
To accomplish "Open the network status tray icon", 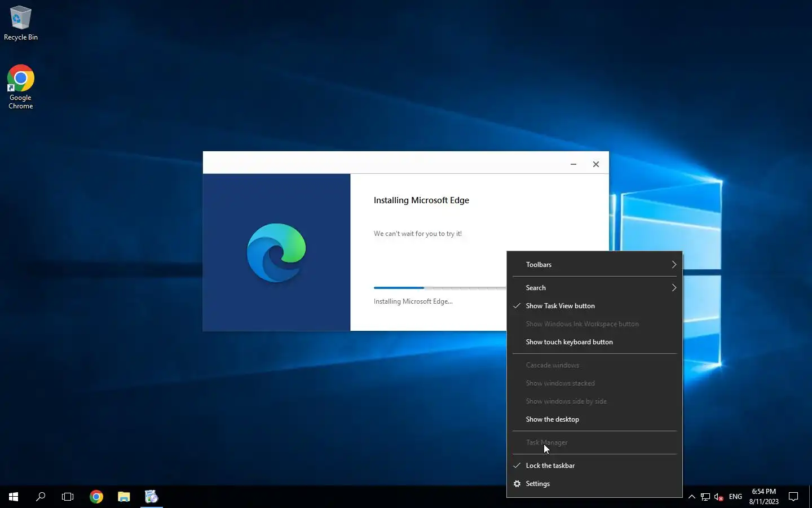I will pos(705,497).
